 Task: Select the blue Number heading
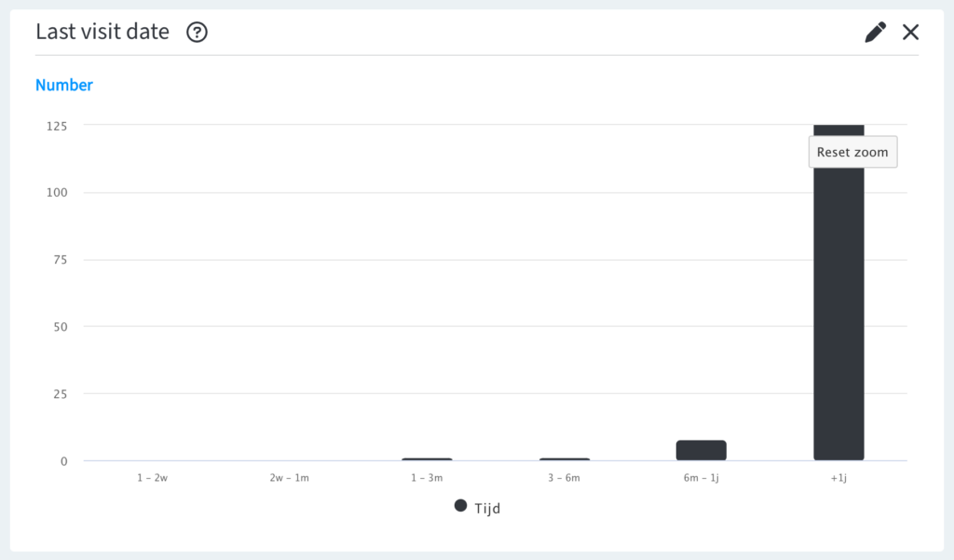coord(64,85)
